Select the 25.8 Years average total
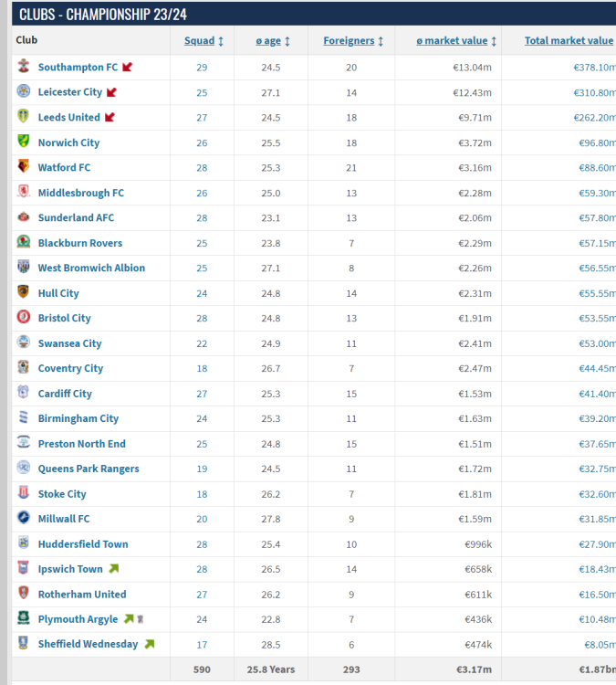The image size is (616, 685). point(271,669)
